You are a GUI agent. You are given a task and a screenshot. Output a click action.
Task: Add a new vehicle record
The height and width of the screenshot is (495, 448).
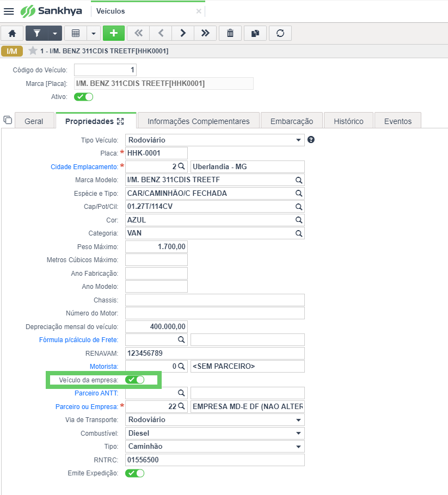coord(114,33)
